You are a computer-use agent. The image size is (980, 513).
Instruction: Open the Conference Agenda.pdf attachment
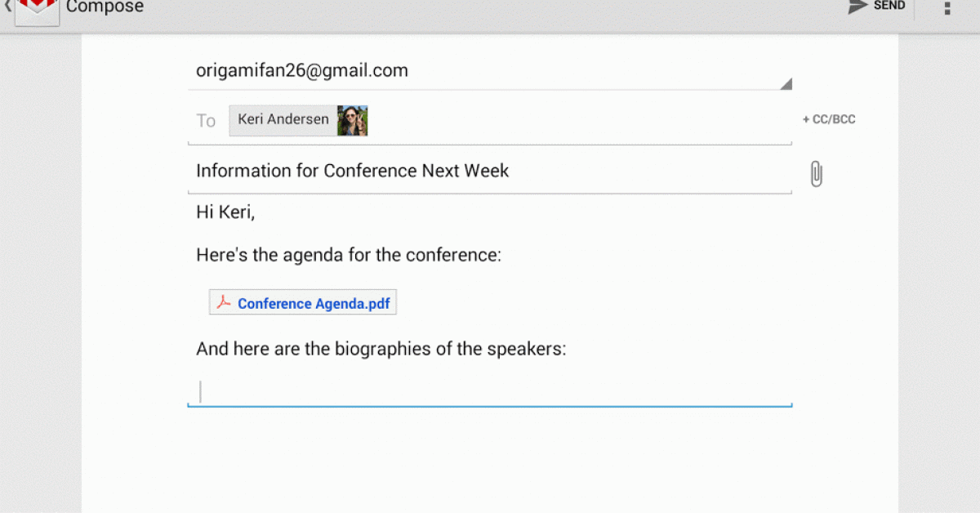coord(314,304)
